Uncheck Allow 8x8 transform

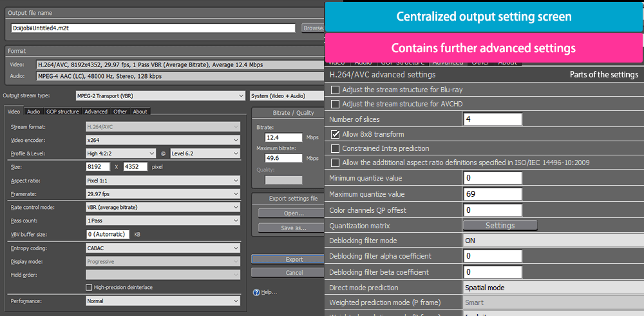pos(335,134)
